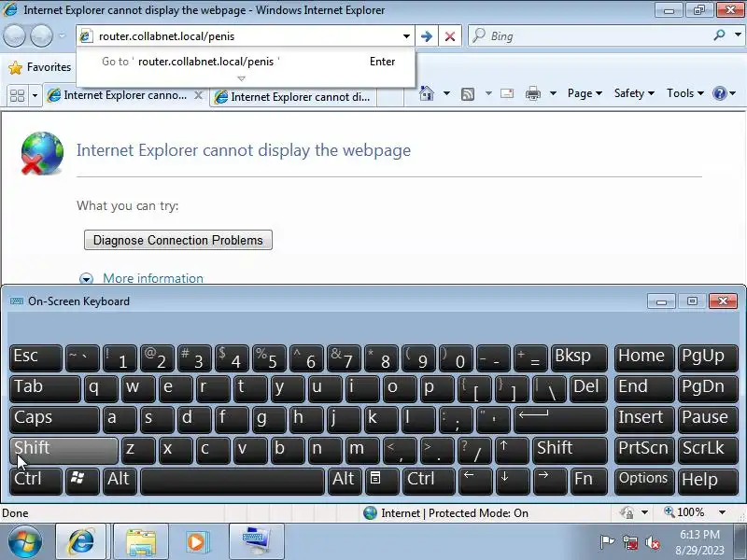
Task: Open the address bar history dropdown
Action: tap(406, 36)
